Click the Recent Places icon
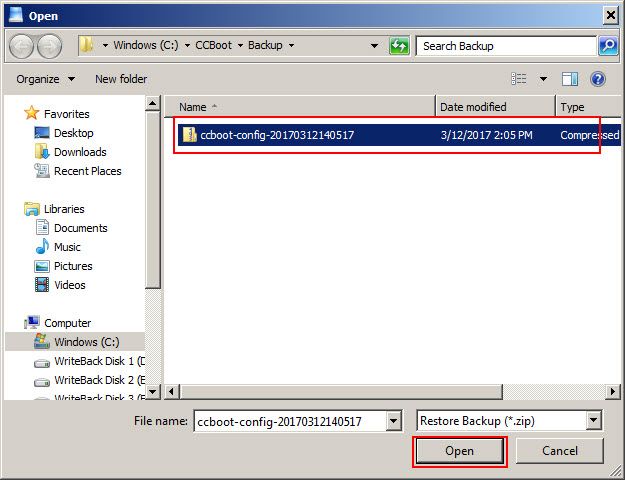 pos(42,171)
